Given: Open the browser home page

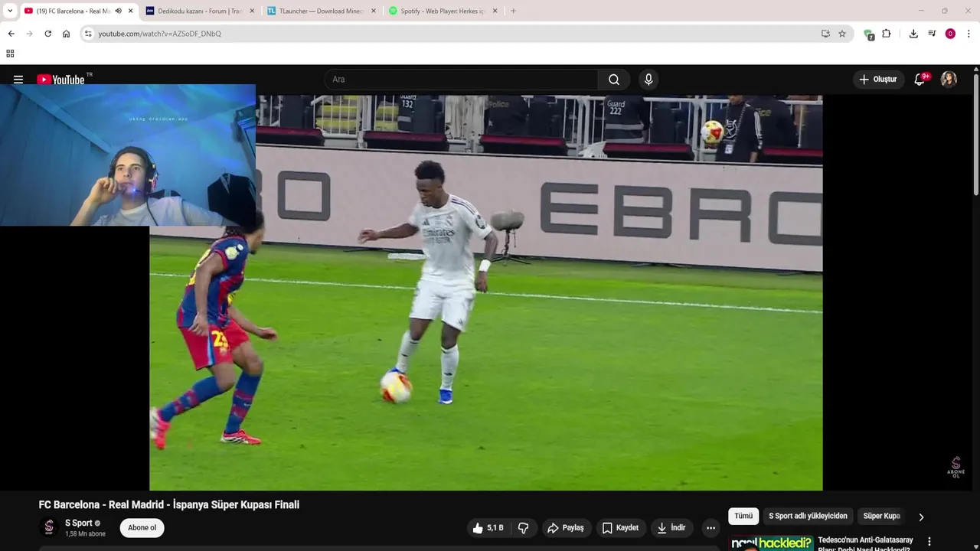Looking at the screenshot, I should (x=66, y=34).
